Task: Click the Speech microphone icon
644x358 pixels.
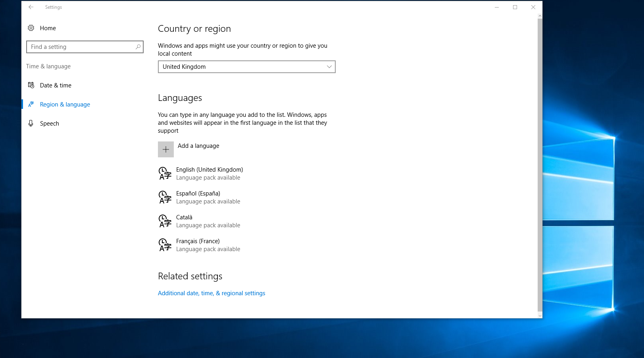Action: point(31,123)
